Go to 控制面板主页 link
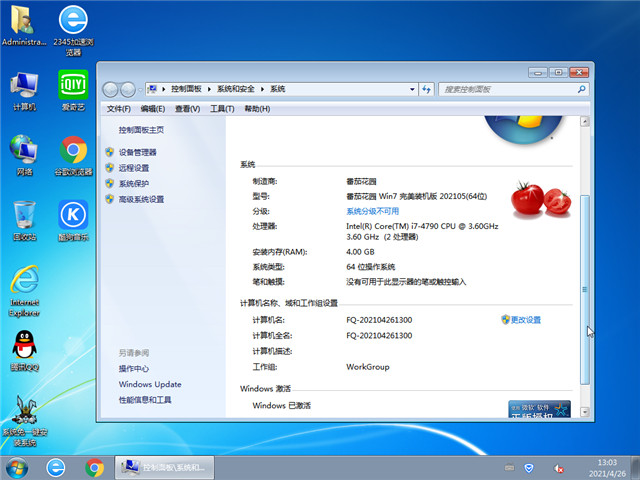This screenshot has height=480, width=640. click(x=141, y=130)
